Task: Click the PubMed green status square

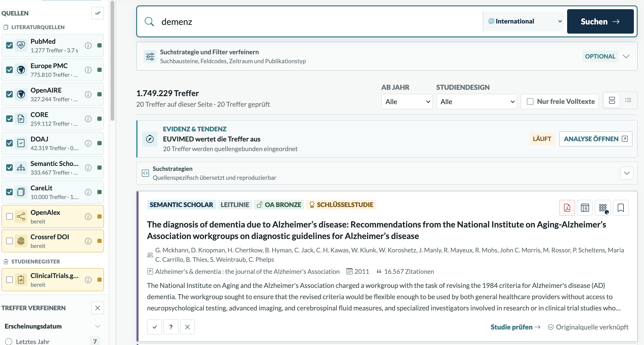Action: (x=99, y=45)
